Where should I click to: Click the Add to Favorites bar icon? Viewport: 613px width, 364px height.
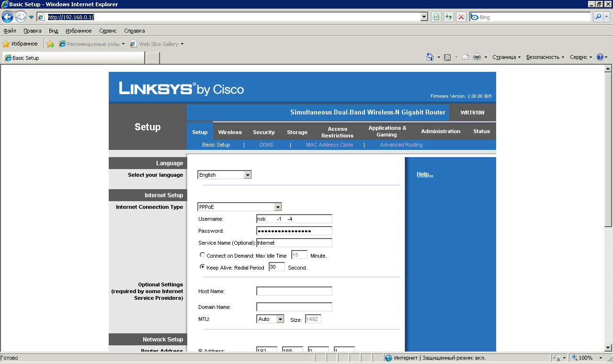50,44
